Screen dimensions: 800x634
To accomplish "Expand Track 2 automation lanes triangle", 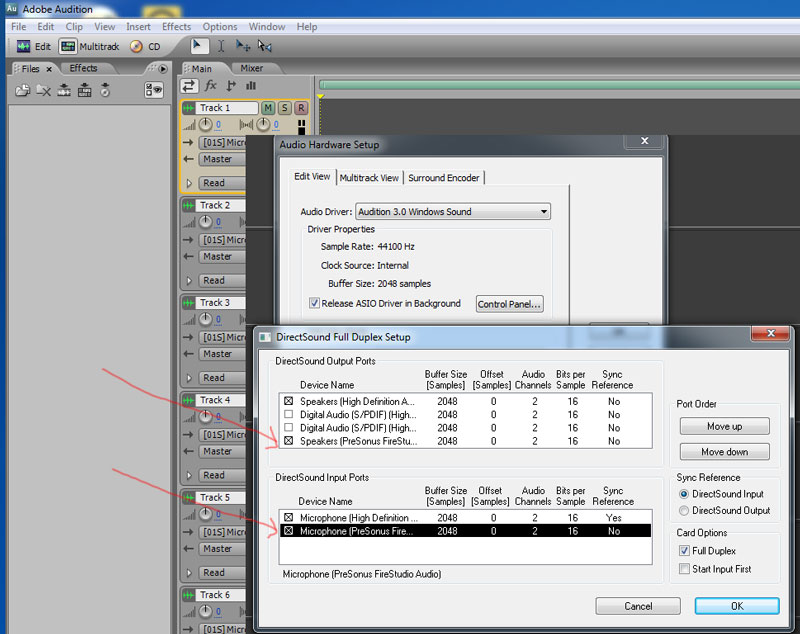I will tap(189, 280).
